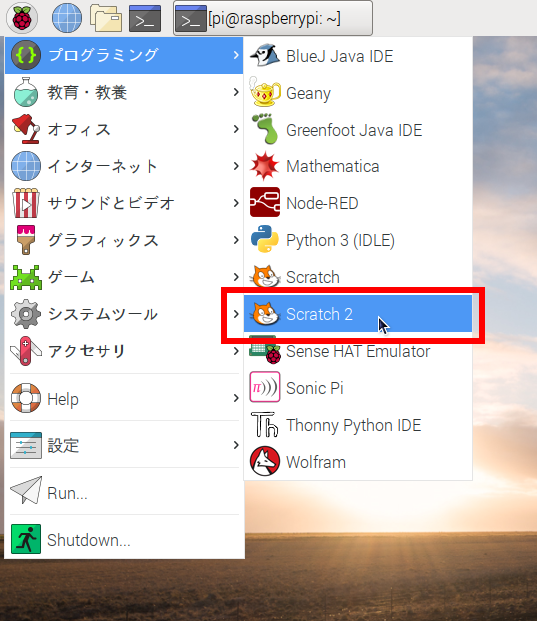Select the Shutdown... option
The height and width of the screenshot is (621, 537).
click(124, 539)
